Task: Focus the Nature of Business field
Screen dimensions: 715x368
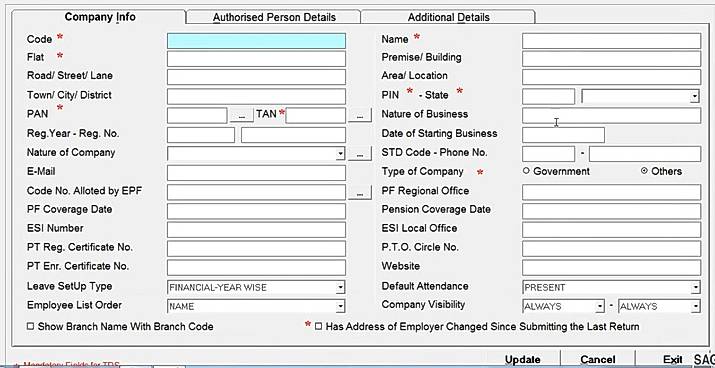Action: click(x=611, y=116)
